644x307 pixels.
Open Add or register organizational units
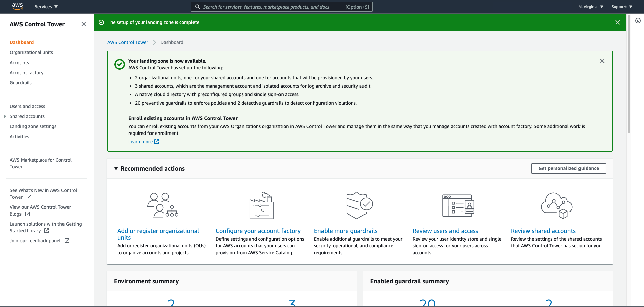click(x=158, y=234)
